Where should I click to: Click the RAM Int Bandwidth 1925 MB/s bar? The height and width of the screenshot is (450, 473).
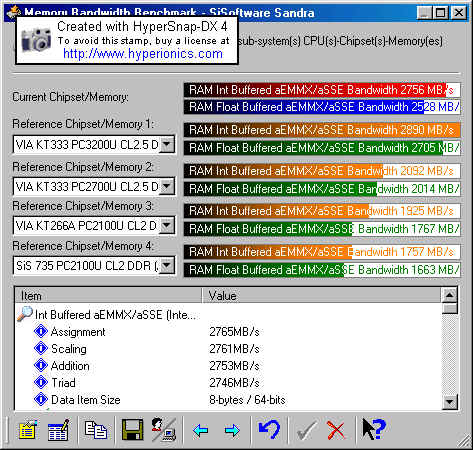coord(322,211)
